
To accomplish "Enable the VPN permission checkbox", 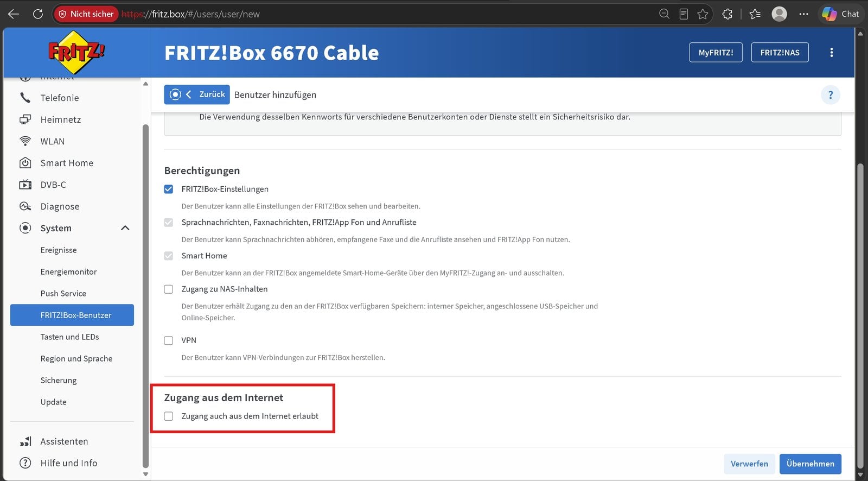I will tap(169, 340).
